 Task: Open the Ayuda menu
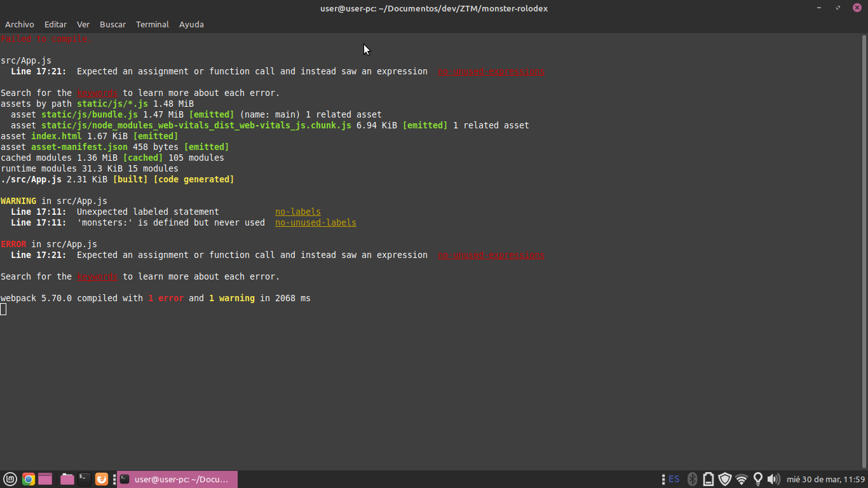pos(191,24)
